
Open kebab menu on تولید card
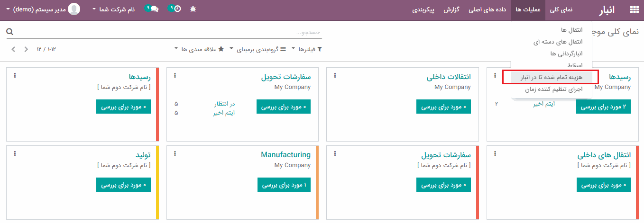point(15,153)
